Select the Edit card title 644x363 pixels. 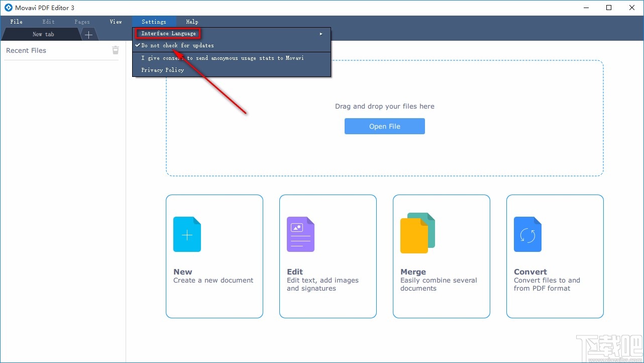[295, 271]
